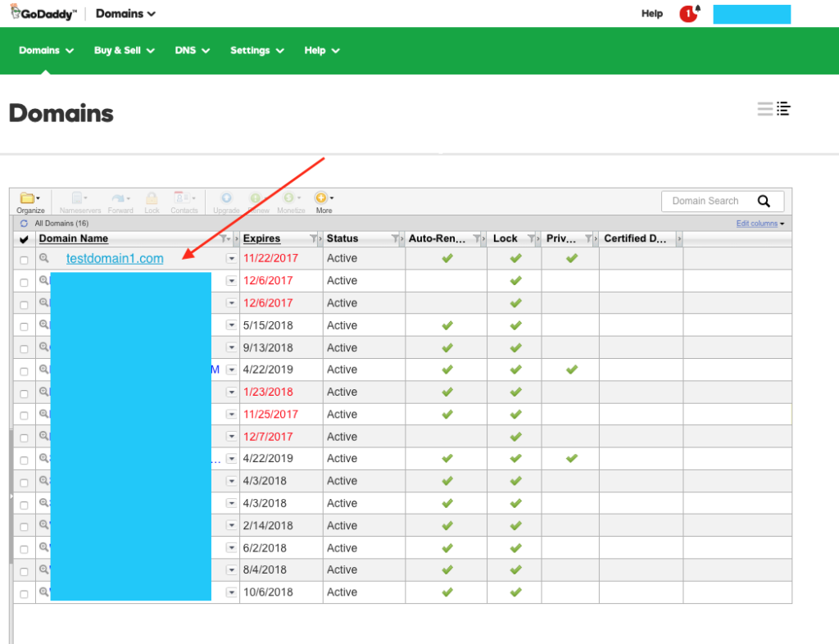Screen dimensions: 839x644
Task: Switch to the compact list view icon
Action: (765, 109)
